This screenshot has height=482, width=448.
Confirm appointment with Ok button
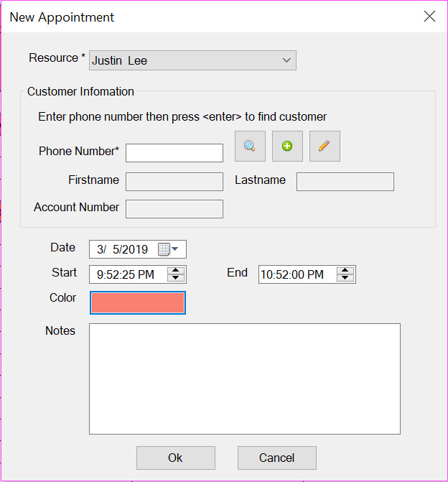click(176, 458)
